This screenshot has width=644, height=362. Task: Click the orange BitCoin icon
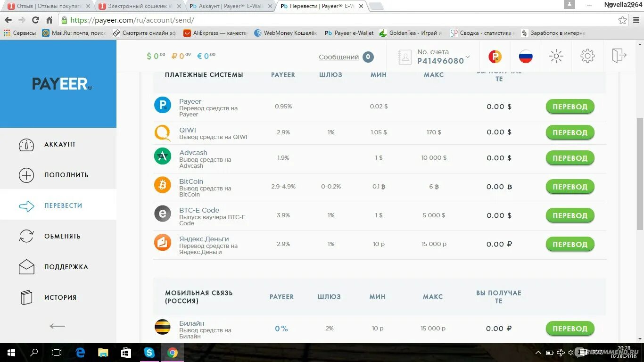tap(163, 185)
